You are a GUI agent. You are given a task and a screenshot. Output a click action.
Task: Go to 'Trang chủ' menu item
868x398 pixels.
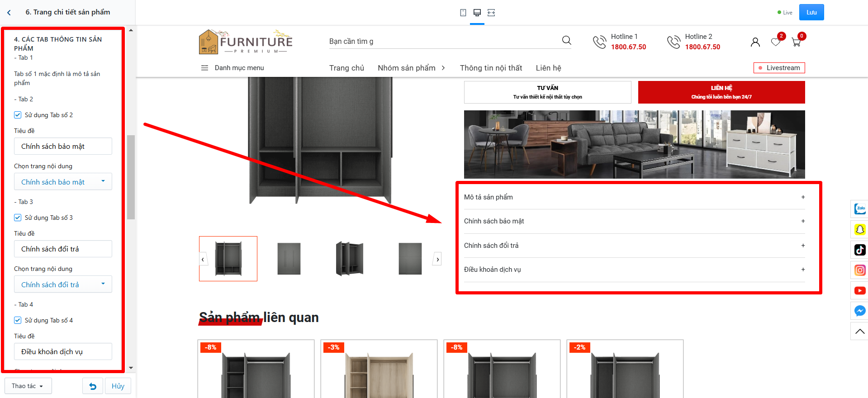pyautogui.click(x=346, y=68)
